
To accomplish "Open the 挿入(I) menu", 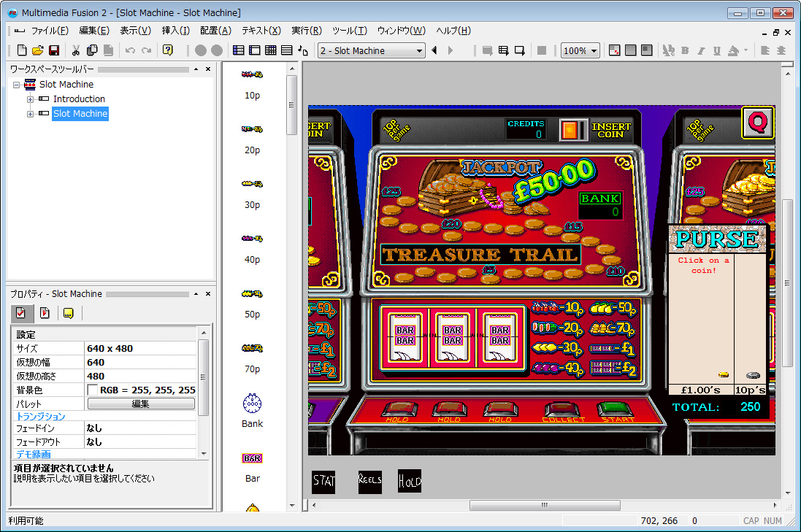I will [x=176, y=31].
